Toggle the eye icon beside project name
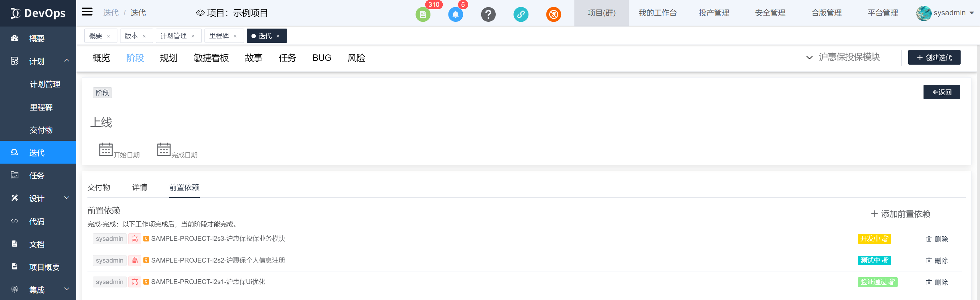The image size is (980, 300). 200,13
